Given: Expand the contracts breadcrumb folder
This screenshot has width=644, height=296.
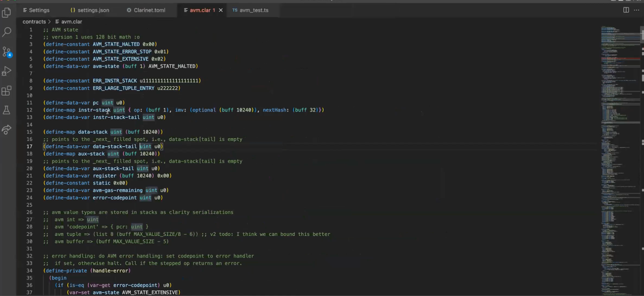Looking at the screenshot, I should 34,22.
